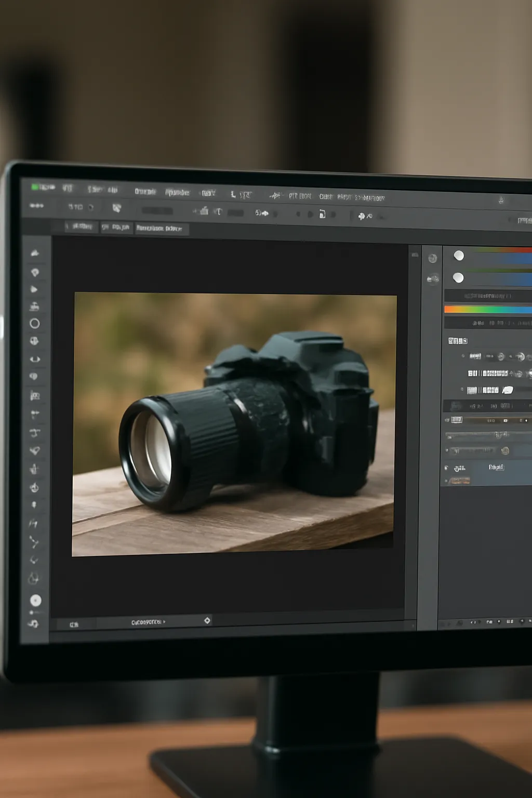Click the tag-shaped icon in options bar
Screen dimensions: 532x798
point(117,208)
